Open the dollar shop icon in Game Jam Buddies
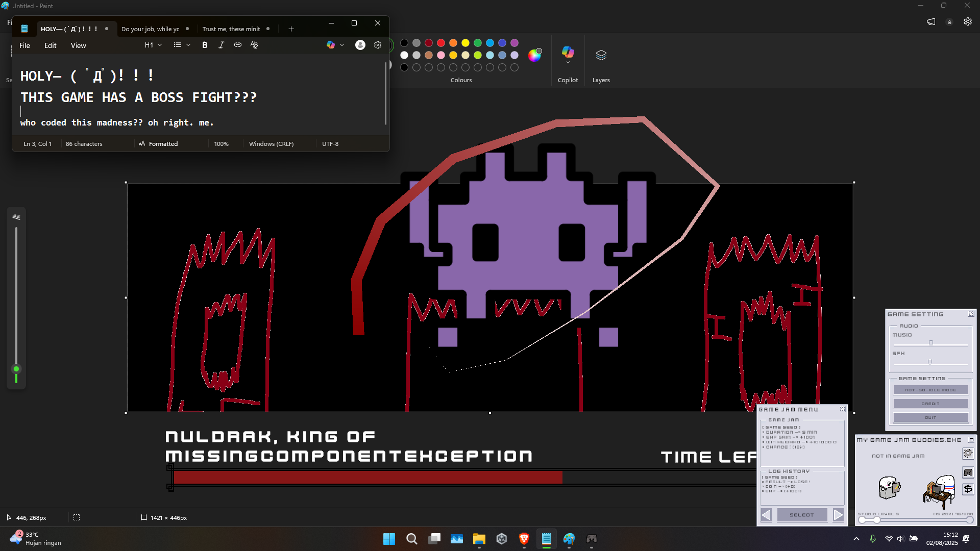Viewport: 980px width, 551px height. coord(968,489)
